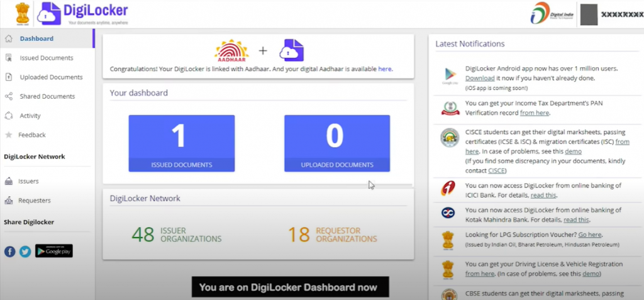Click the 'Your dashboard' heading
The height and width of the screenshot is (300, 644).
(139, 93)
